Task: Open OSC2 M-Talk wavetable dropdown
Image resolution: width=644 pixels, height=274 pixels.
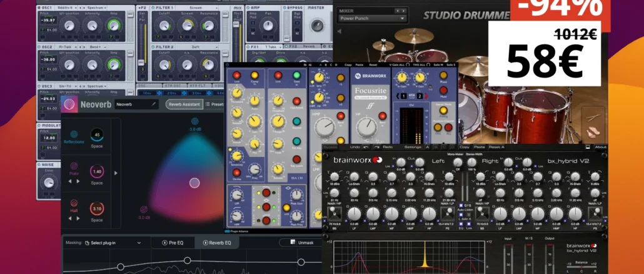Action: [66, 48]
